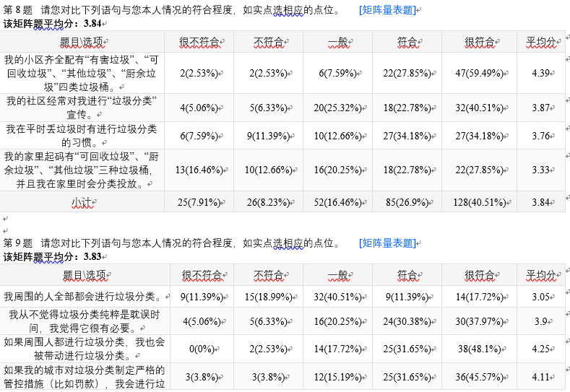Click the cell '6(7.59%)' in the 四类垃圾桶 row
The image size is (570, 392).
click(x=337, y=74)
